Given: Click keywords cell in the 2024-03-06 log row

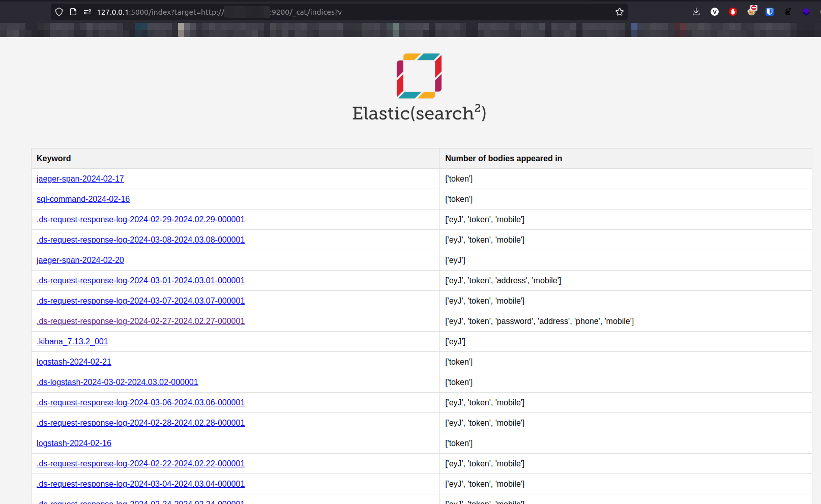Looking at the screenshot, I should click(626, 402).
